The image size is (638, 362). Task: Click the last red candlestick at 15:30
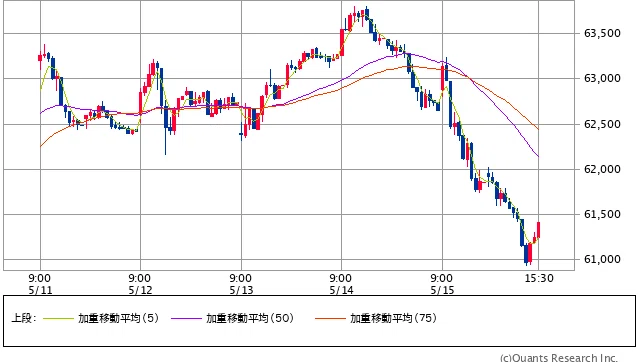tap(538, 230)
